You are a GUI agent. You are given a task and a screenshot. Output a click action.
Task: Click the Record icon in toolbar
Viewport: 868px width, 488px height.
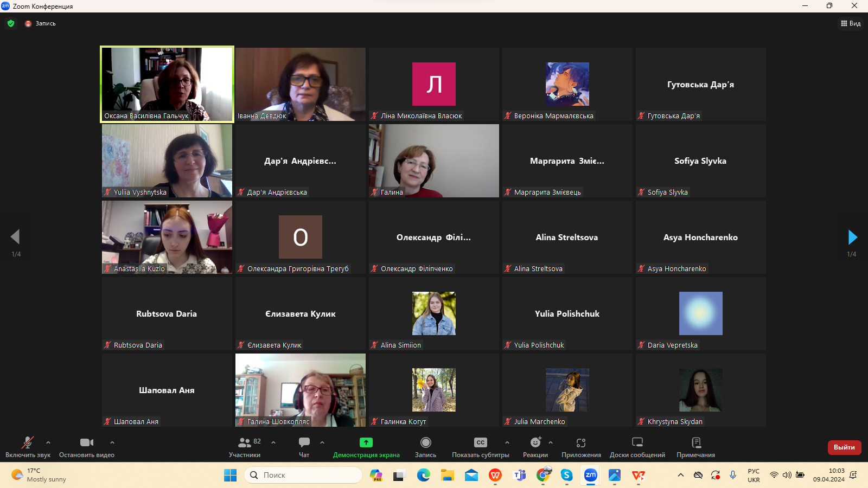tap(425, 442)
